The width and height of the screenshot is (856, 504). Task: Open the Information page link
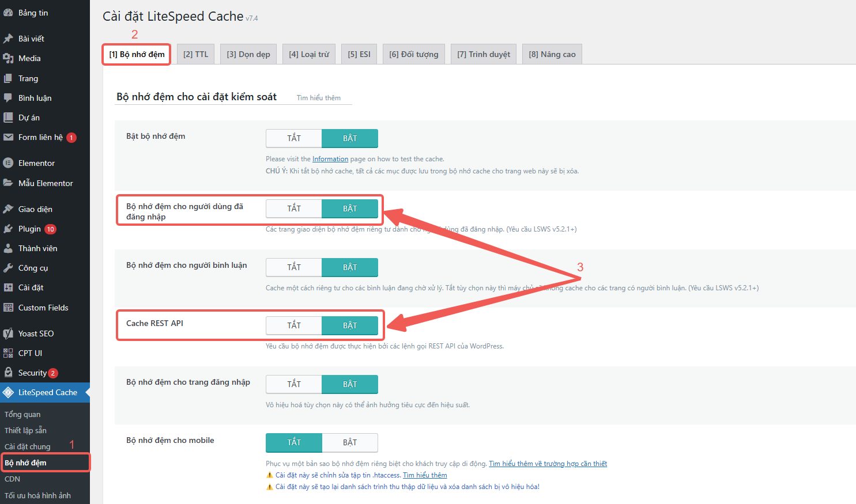330,159
